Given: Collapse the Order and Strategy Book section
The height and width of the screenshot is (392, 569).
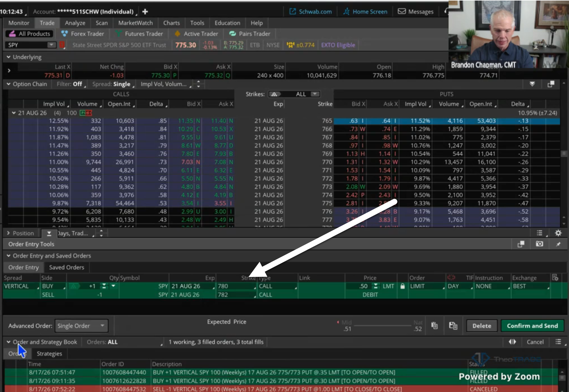Looking at the screenshot, I should point(8,342).
